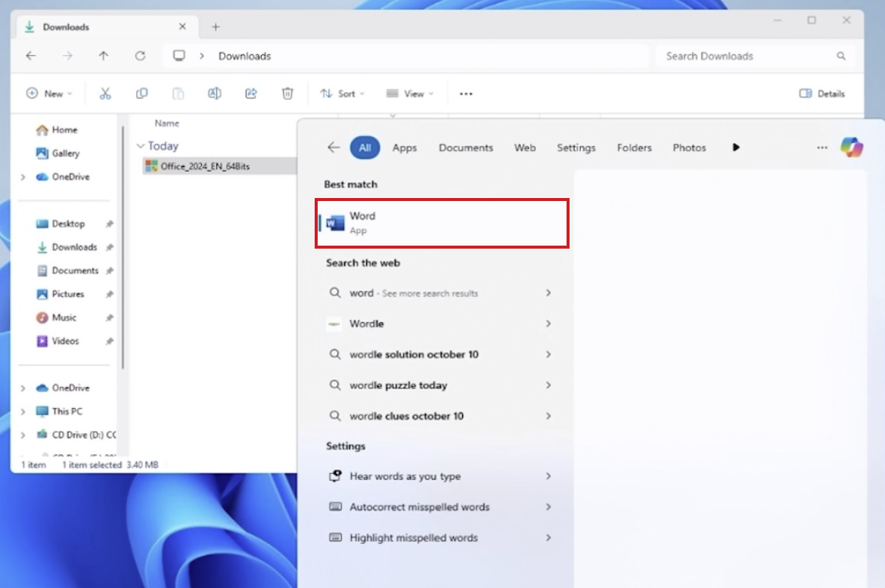Click the pin icon next to Music
The image size is (885, 588).
point(110,318)
